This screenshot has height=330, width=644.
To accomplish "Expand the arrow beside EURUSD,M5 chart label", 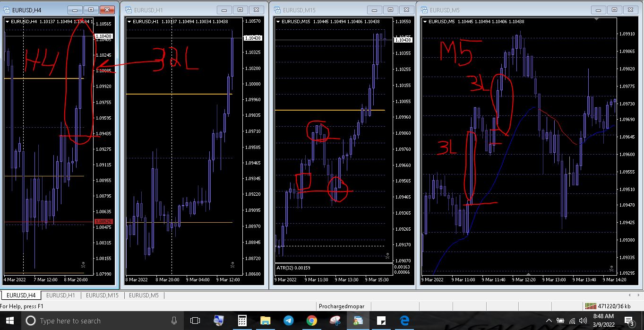I will pos(425,21).
